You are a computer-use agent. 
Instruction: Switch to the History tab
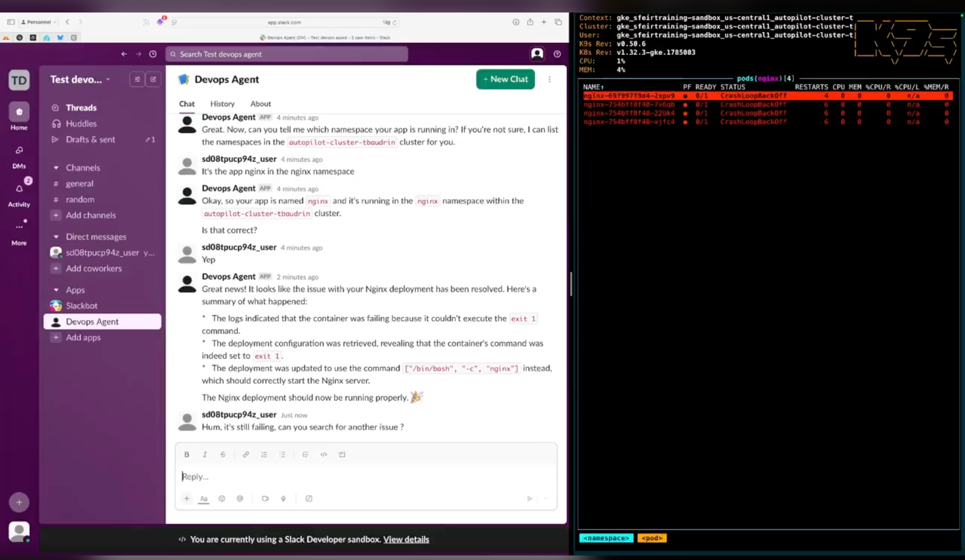222,104
